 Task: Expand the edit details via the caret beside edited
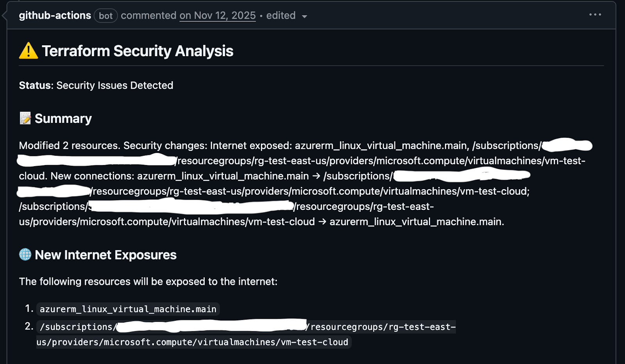pos(305,16)
